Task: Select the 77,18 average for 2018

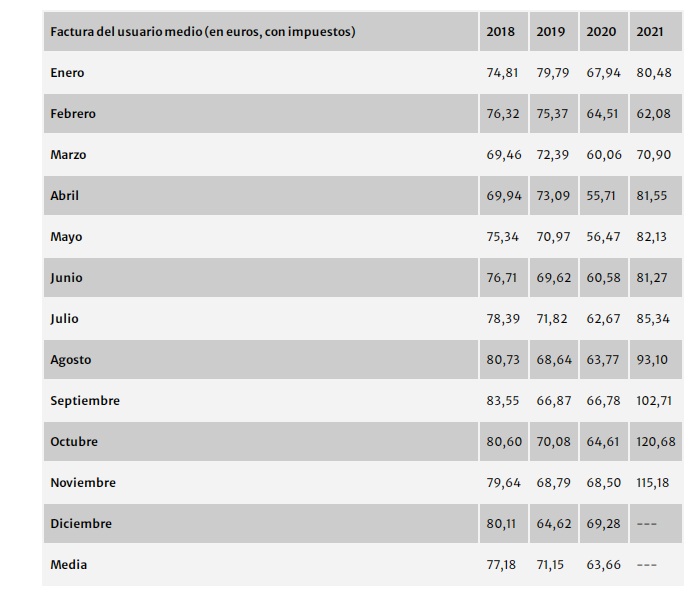Action: point(503,565)
